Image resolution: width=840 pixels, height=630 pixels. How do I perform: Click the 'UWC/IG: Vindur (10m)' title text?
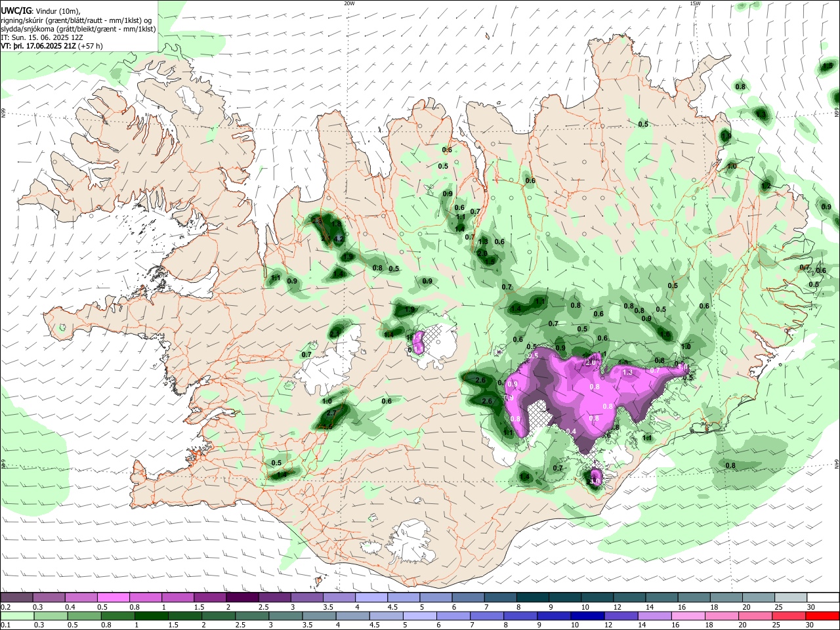[x=41, y=11]
